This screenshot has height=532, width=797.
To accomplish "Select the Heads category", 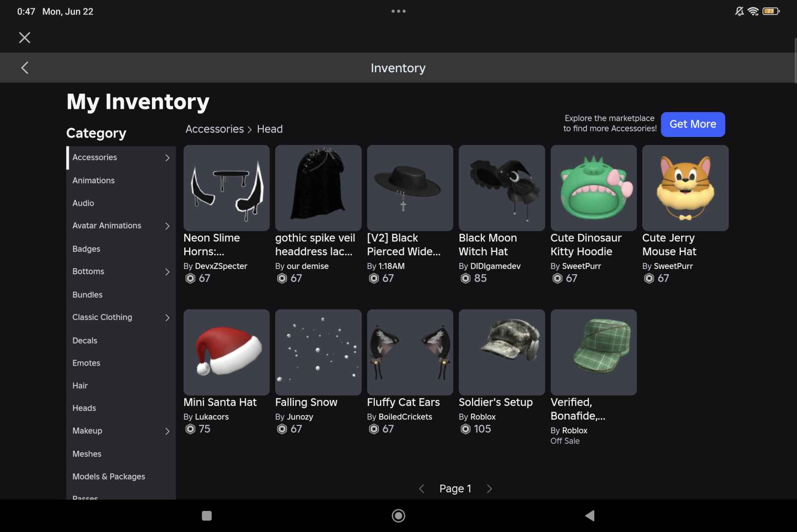I will pyautogui.click(x=121, y=408).
